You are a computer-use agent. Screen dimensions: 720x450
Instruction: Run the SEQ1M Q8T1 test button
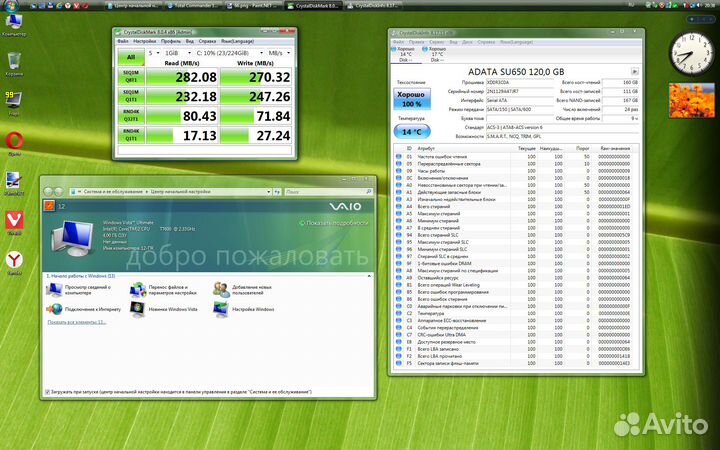[131, 76]
